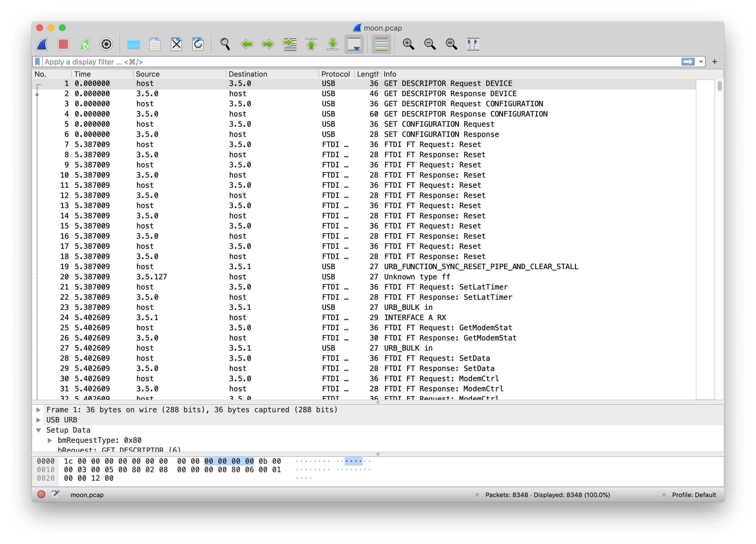Click highlighted hex bytes 00 00 00 00
Image resolution: width=756 pixels, height=544 pixels.
point(229,461)
